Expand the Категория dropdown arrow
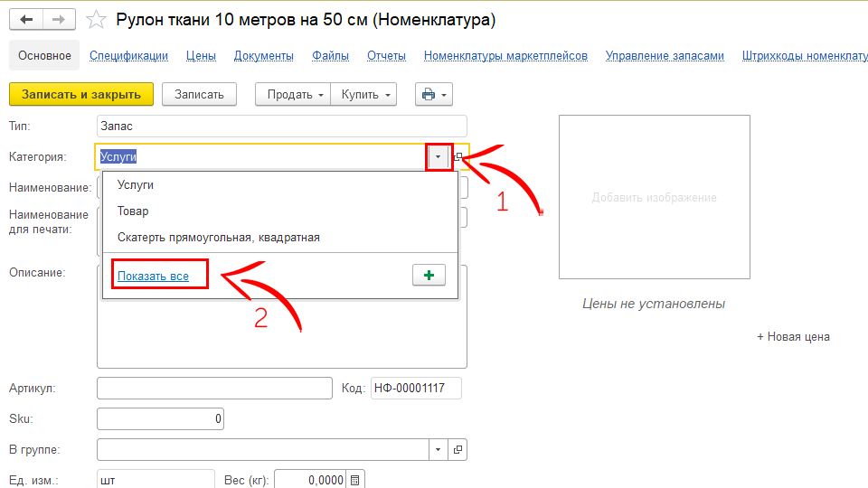Screen dimensions: 868x488 (x=438, y=157)
